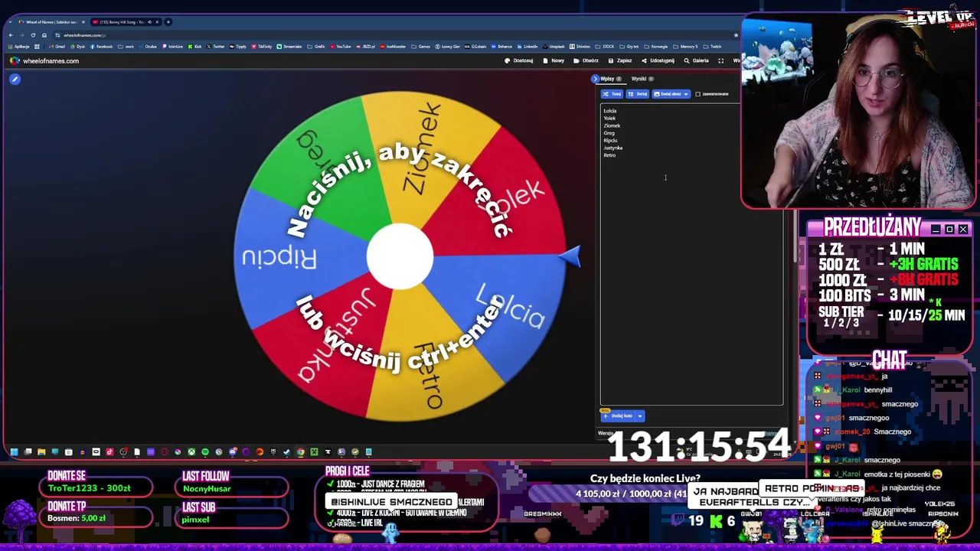The image size is (980, 551).
Task: Enable the zaawansowane checkbox
Action: pyautogui.click(x=697, y=94)
